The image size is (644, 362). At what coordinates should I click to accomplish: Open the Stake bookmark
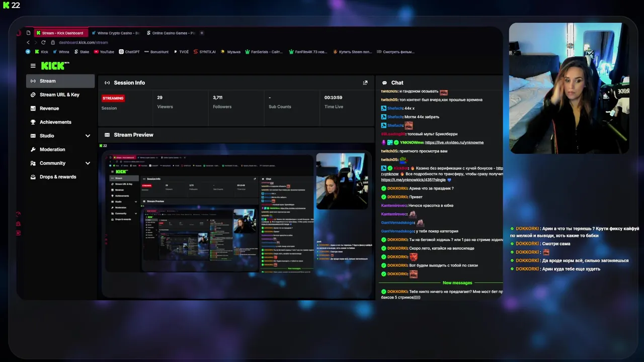pyautogui.click(x=82, y=52)
